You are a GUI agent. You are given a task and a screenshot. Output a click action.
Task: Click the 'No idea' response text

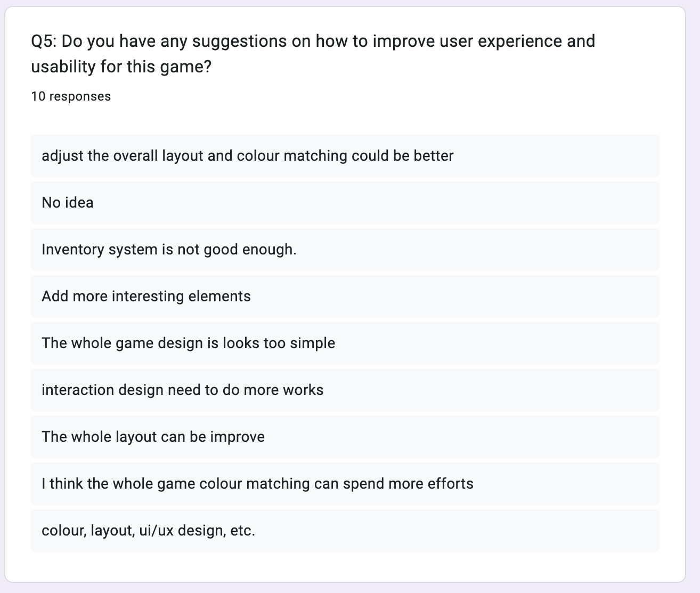pyautogui.click(x=68, y=203)
